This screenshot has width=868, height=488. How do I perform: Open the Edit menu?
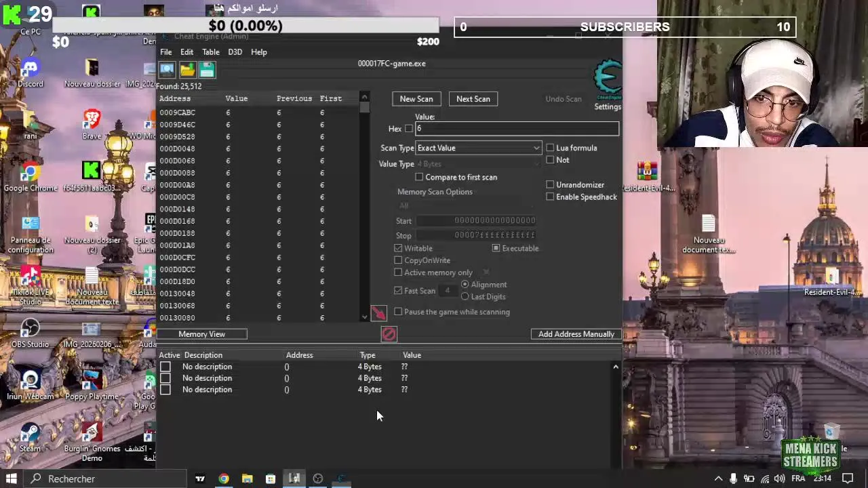coord(186,52)
